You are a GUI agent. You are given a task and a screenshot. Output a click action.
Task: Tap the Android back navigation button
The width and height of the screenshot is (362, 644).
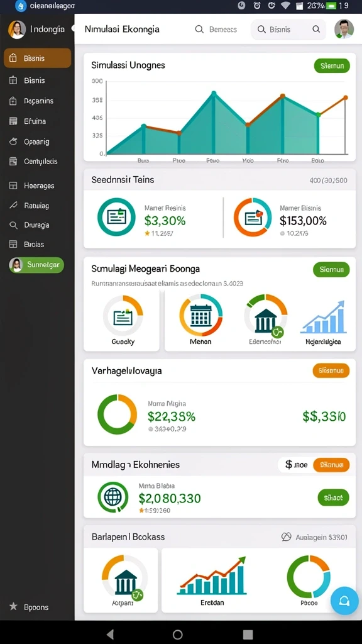pos(110,634)
